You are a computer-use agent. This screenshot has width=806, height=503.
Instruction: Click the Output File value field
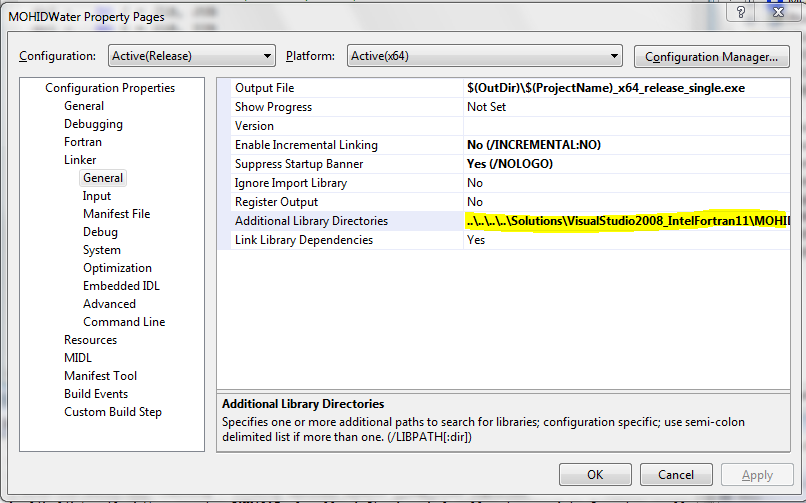[625, 88]
